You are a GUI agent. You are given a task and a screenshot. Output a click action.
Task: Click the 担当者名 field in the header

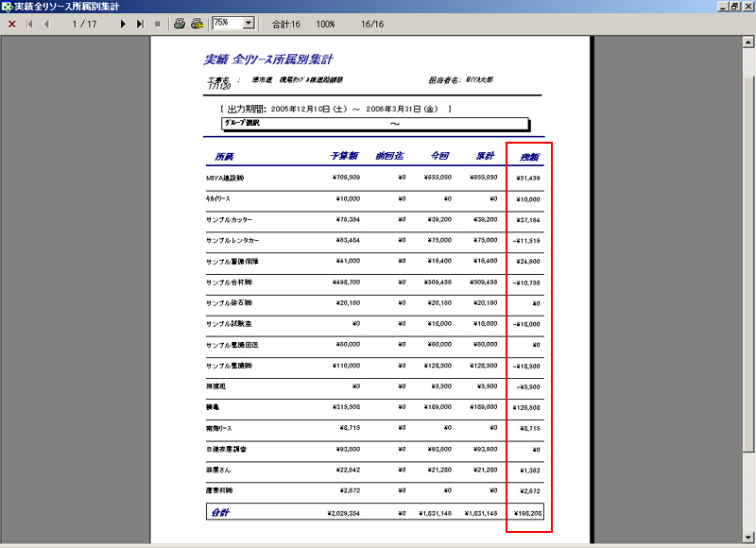click(x=461, y=80)
